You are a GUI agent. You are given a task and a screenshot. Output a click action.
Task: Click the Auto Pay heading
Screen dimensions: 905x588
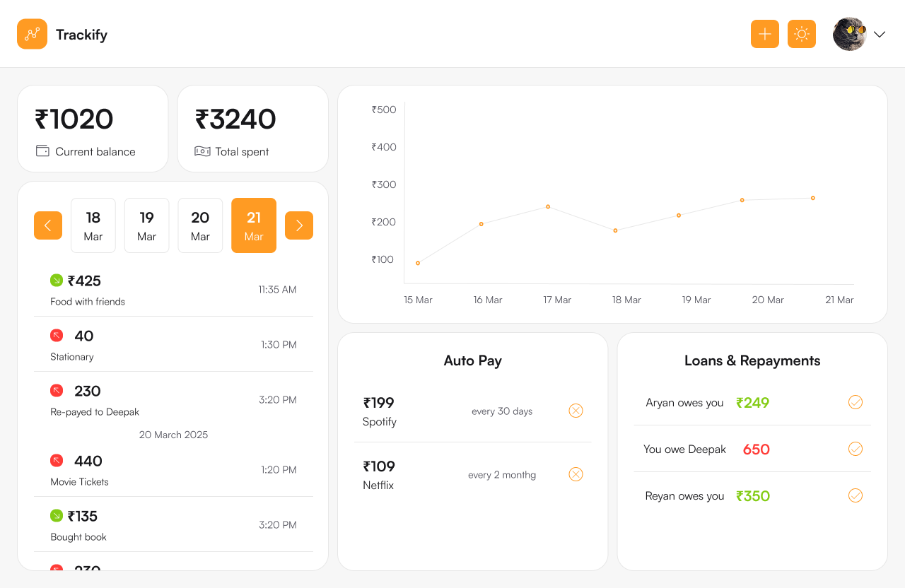tap(473, 360)
